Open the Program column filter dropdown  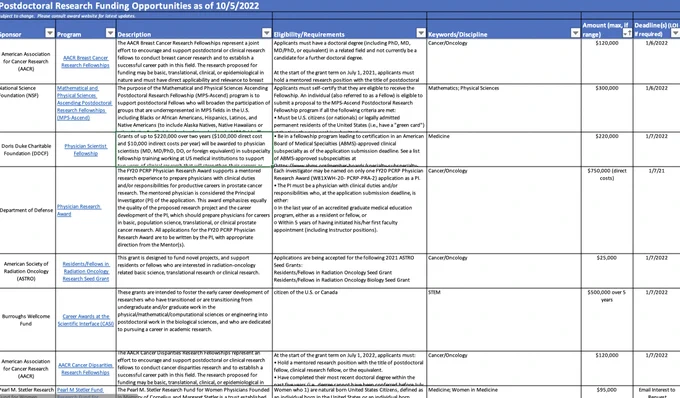(x=111, y=33)
